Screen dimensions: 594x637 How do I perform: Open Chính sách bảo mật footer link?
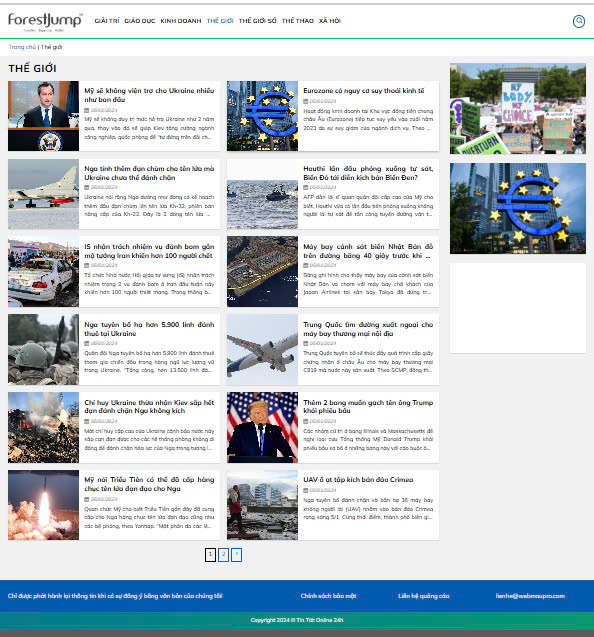[x=328, y=596]
